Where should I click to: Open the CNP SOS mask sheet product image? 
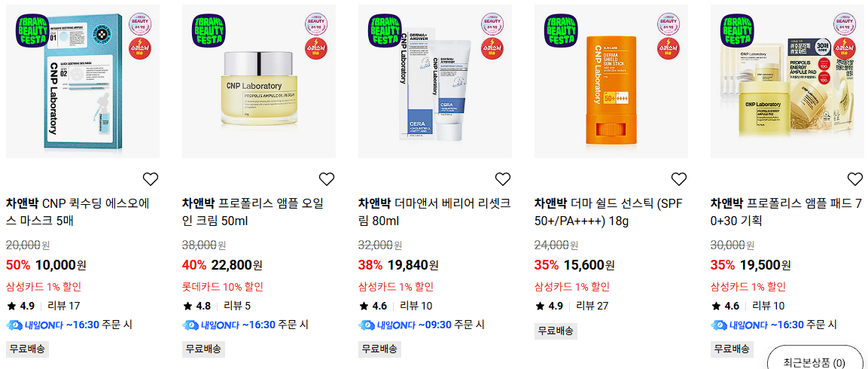pyautogui.click(x=83, y=81)
